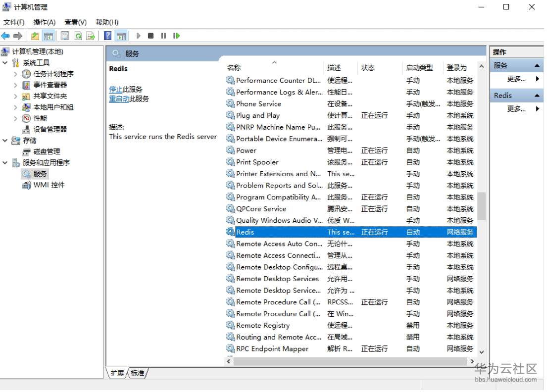Open the 操作(A) menu

[x=44, y=22]
